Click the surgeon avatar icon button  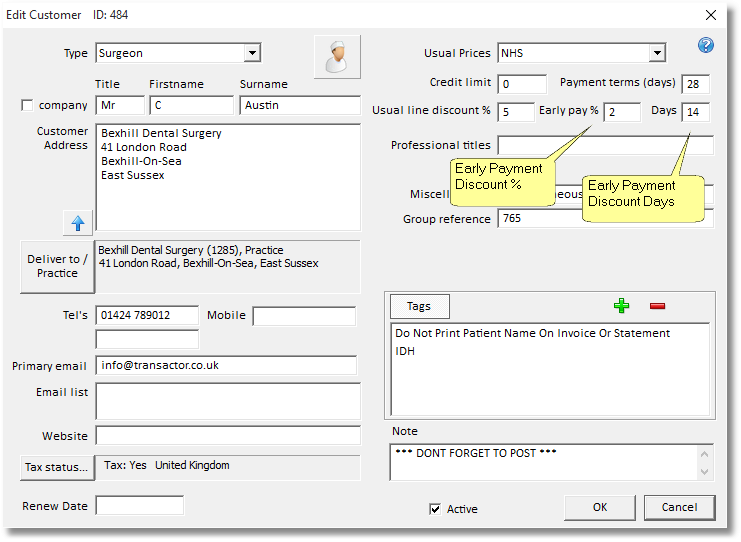[336, 57]
